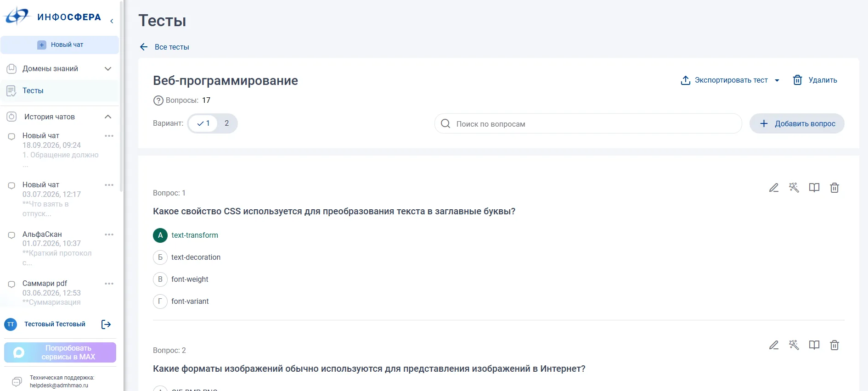
Task: Click the Добавить вопрос button
Action: [x=797, y=123]
